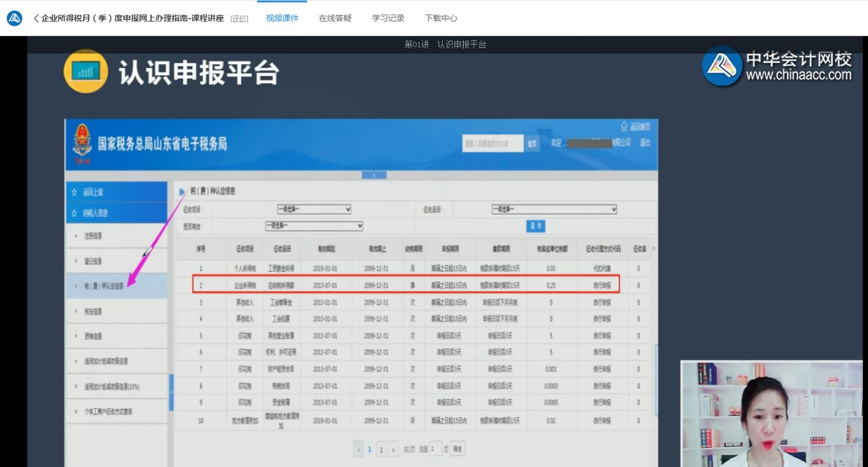Click the star icon next to 纳税人信息

click(74, 213)
